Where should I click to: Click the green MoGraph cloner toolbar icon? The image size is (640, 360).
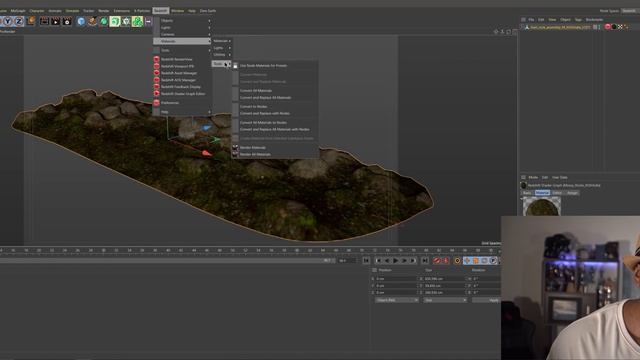(138, 21)
